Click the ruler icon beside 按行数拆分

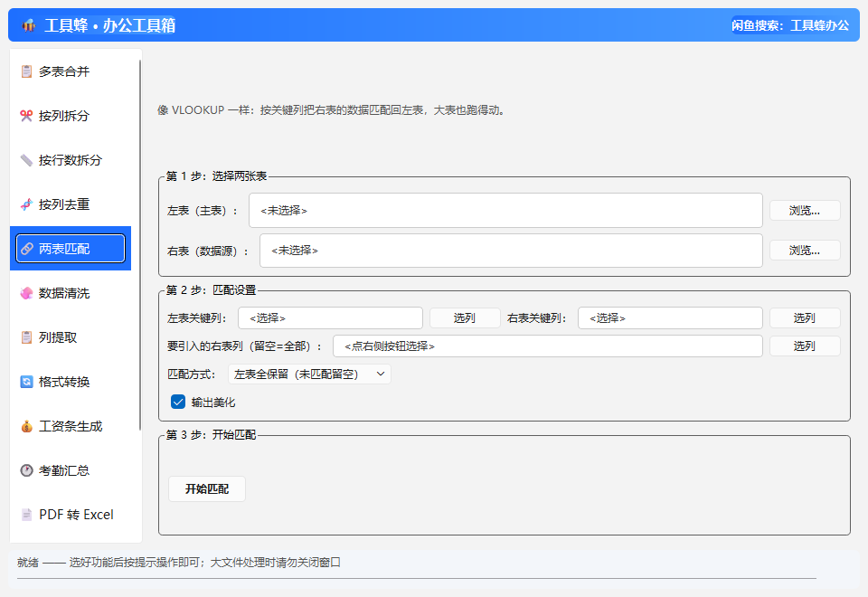coord(26,160)
